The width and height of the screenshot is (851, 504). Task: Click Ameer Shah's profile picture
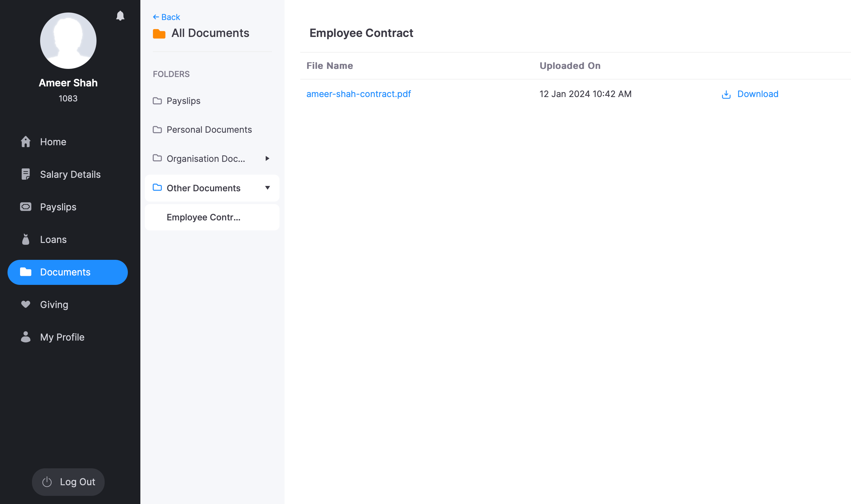click(68, 40)
